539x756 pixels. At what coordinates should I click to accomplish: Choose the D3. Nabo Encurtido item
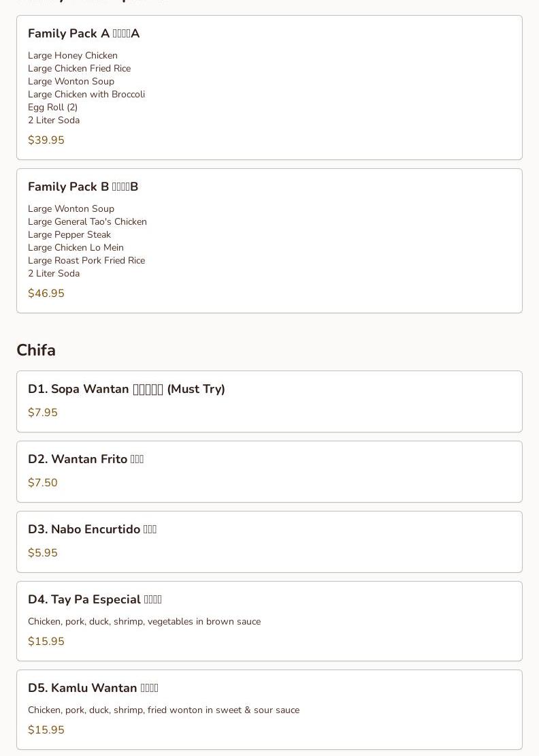pyautogui.click(x=269, y=542)
